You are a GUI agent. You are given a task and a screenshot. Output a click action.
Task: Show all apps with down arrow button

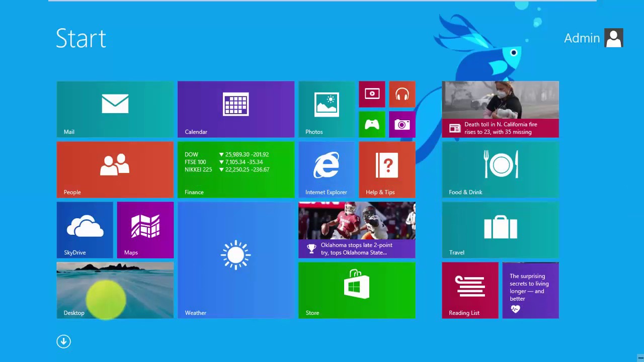(63, 341)
